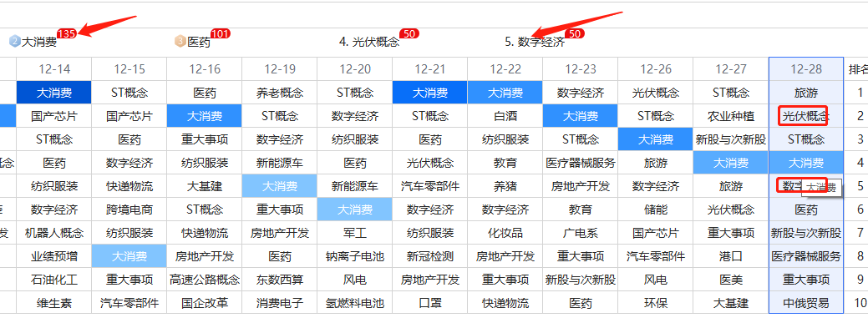Click 农业种植 cell under 12-27
This screenshot has width=868, height=318.
(x=731, y=116)
